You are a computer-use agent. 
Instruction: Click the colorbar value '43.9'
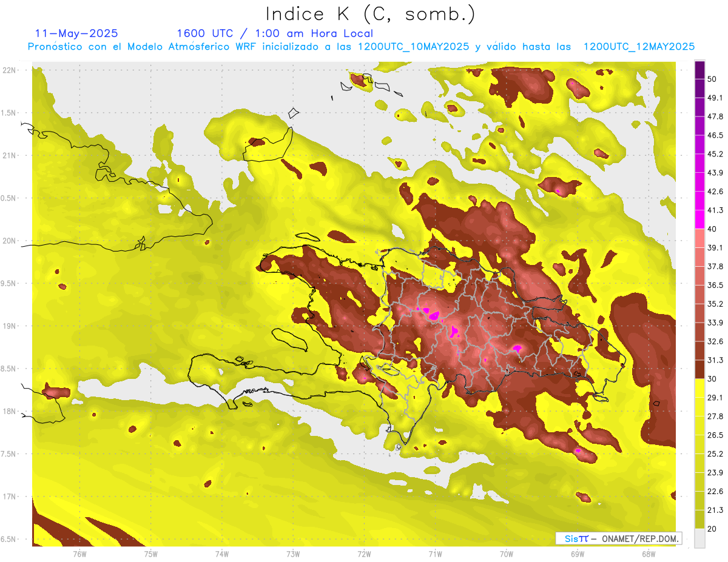[x=715, y=173]
